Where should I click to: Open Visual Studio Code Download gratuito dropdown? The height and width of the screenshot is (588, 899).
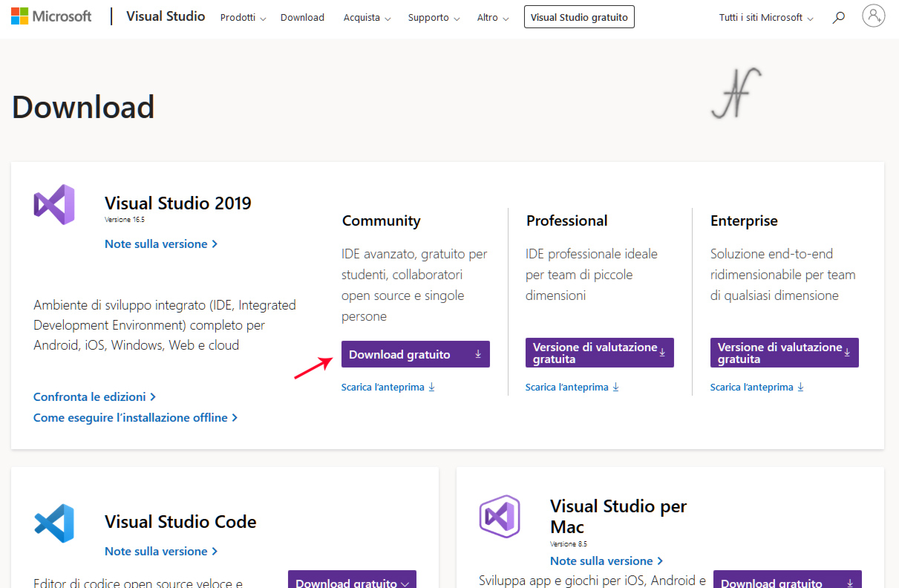[352, 580]
